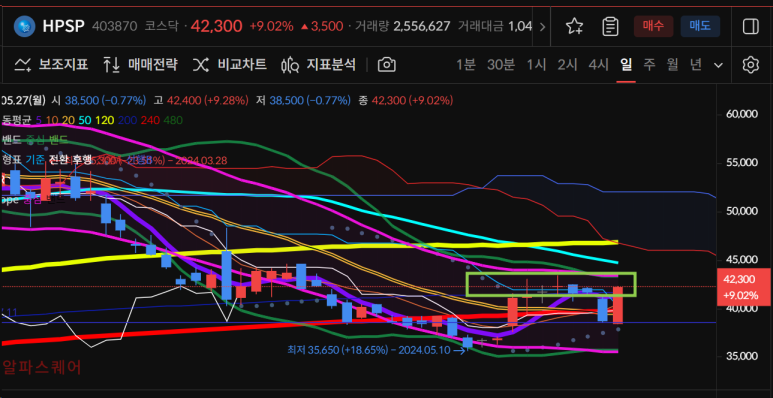Image resolution: width=773 pixels, height=398 pixels.
Task: Click stock code 403870
Action: pos(114,26)
